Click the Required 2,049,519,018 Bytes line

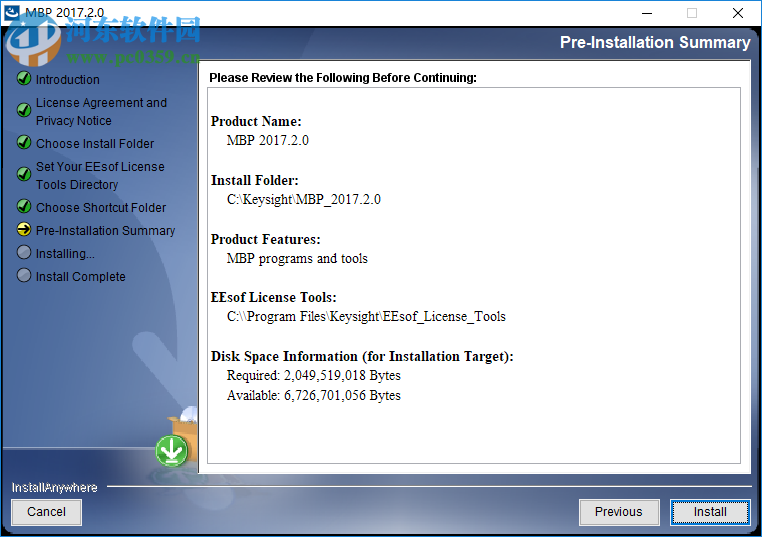coord(313,376)
